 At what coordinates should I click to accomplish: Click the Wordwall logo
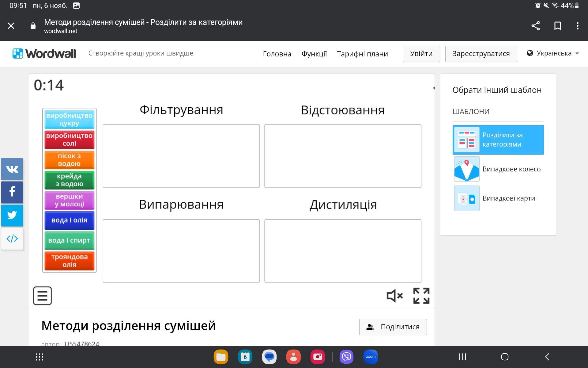tap(44, 54)
